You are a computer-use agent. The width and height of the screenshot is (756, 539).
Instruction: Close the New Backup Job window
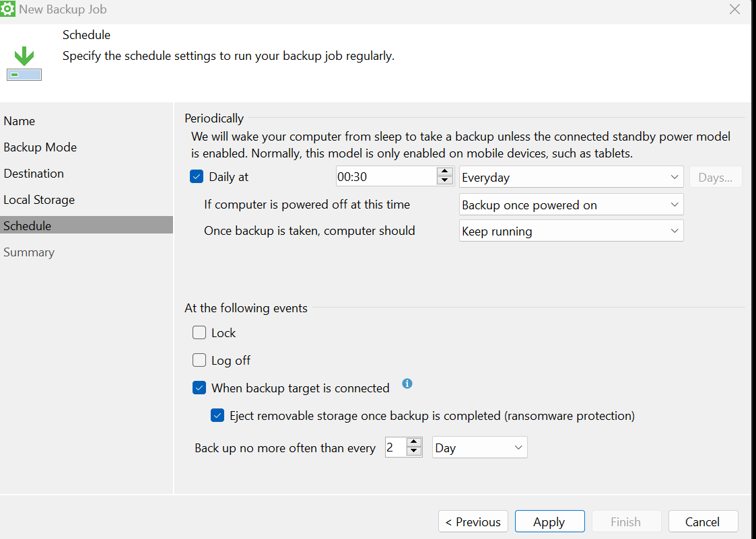point(734,9)
